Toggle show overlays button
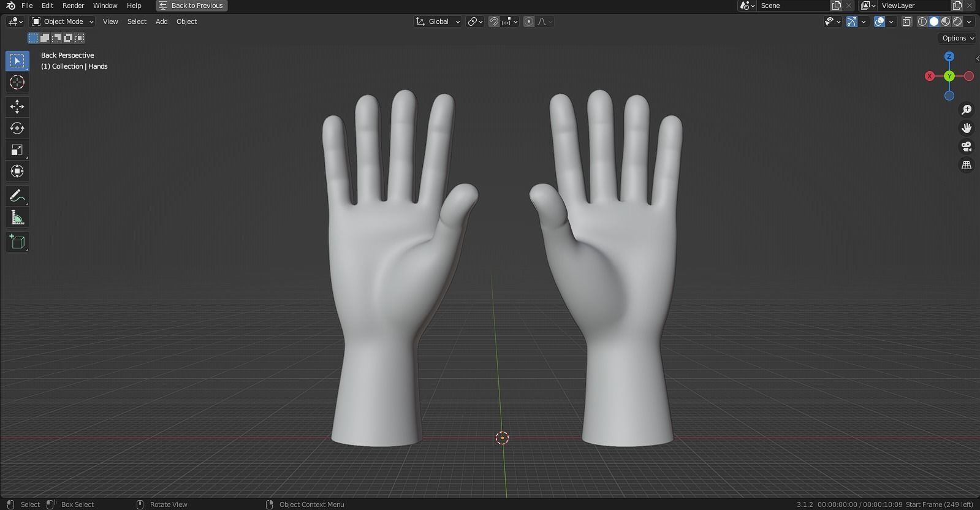The image size is (980, 510). (x=879, y=21)
